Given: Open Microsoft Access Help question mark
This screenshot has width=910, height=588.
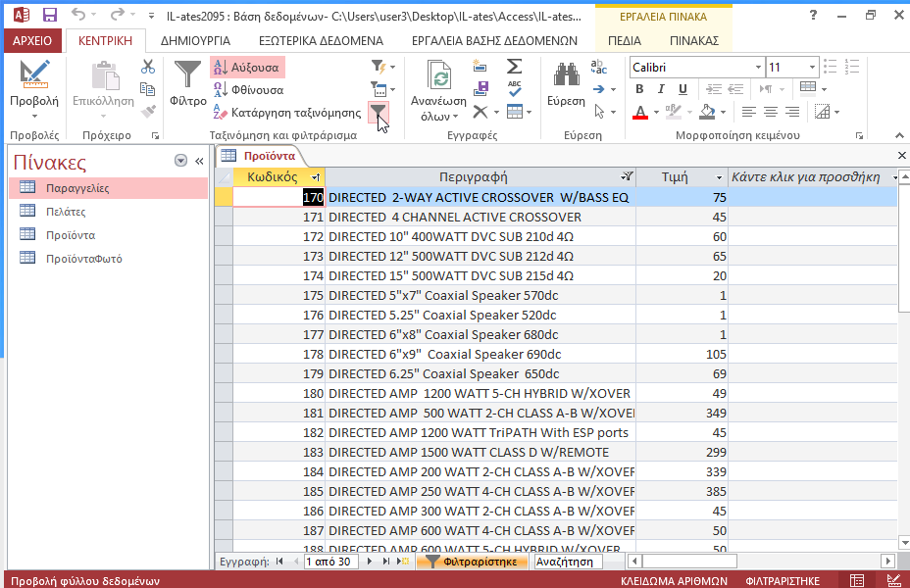Looking at the screenshot, I should [813, 16].
